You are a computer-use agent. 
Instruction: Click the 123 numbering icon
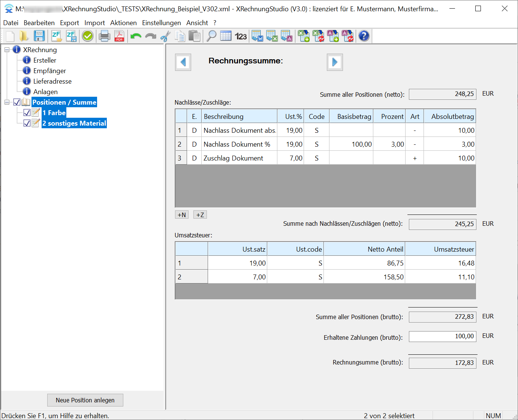[x=241, y=36]
